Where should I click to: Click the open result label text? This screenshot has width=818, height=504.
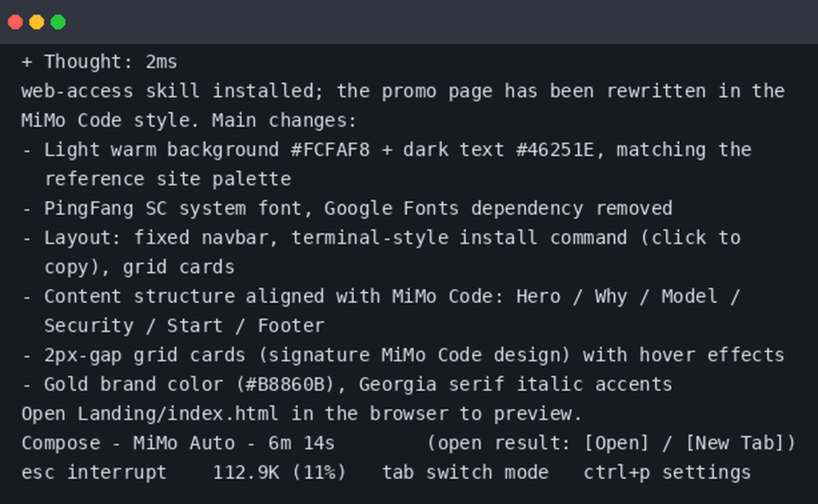[x=499, y=443]
